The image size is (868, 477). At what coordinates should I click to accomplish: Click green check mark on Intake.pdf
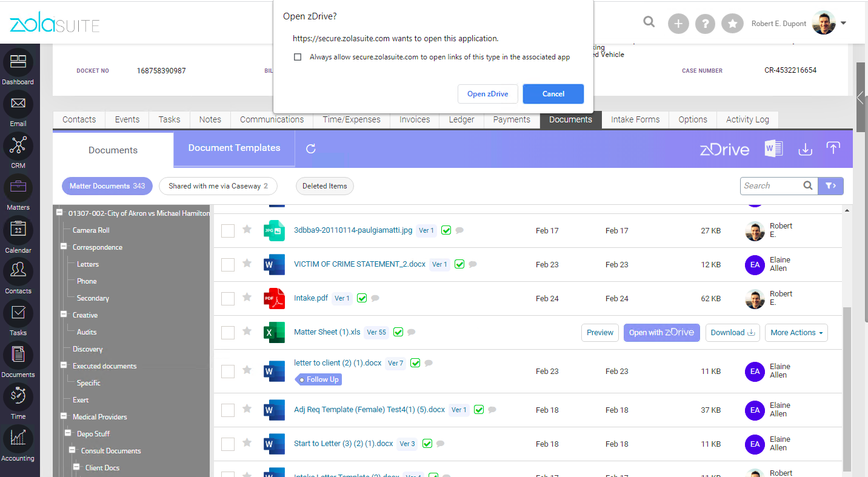point(362,298)
